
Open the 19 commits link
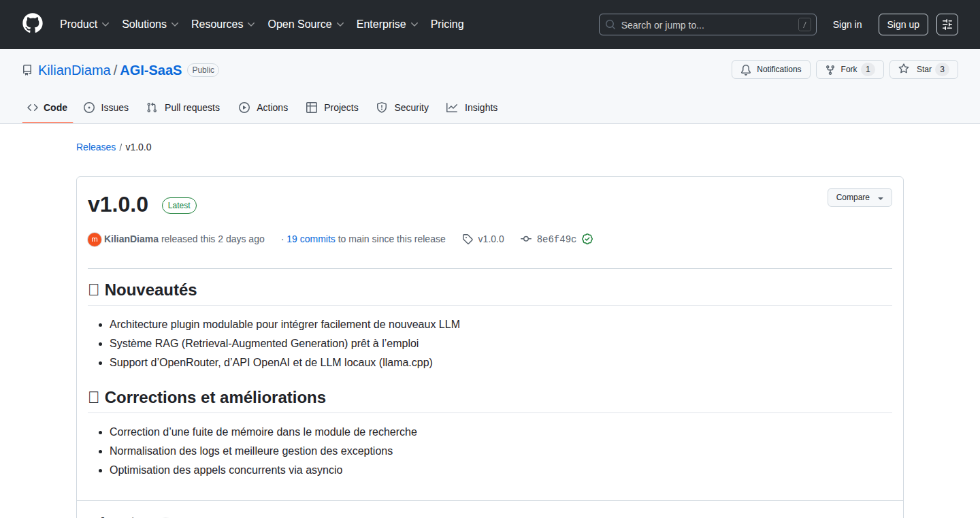(311, 239)
